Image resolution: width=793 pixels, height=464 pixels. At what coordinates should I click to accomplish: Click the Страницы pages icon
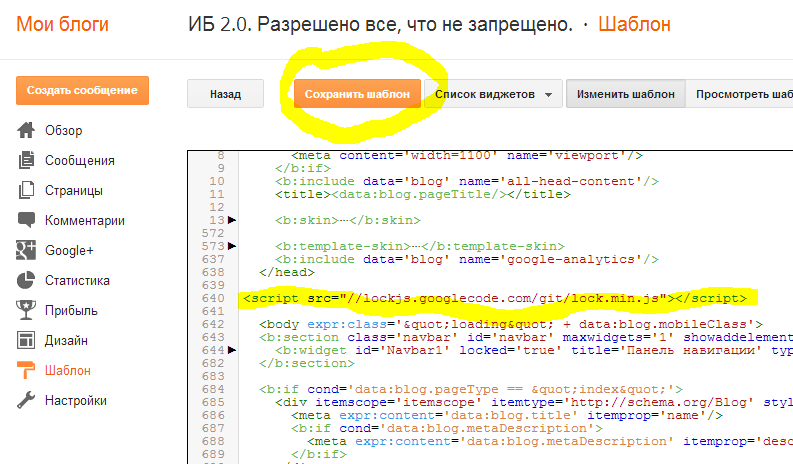[x=26, y=190]
